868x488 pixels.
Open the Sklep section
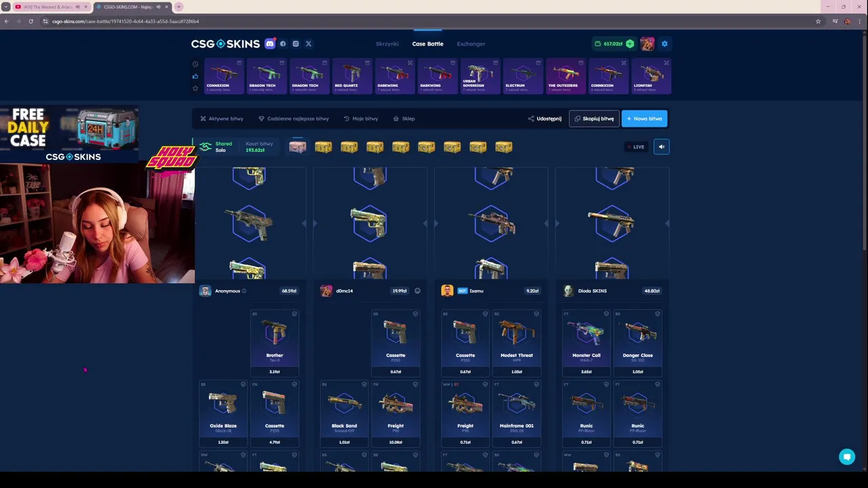click(x=404, y=119)
